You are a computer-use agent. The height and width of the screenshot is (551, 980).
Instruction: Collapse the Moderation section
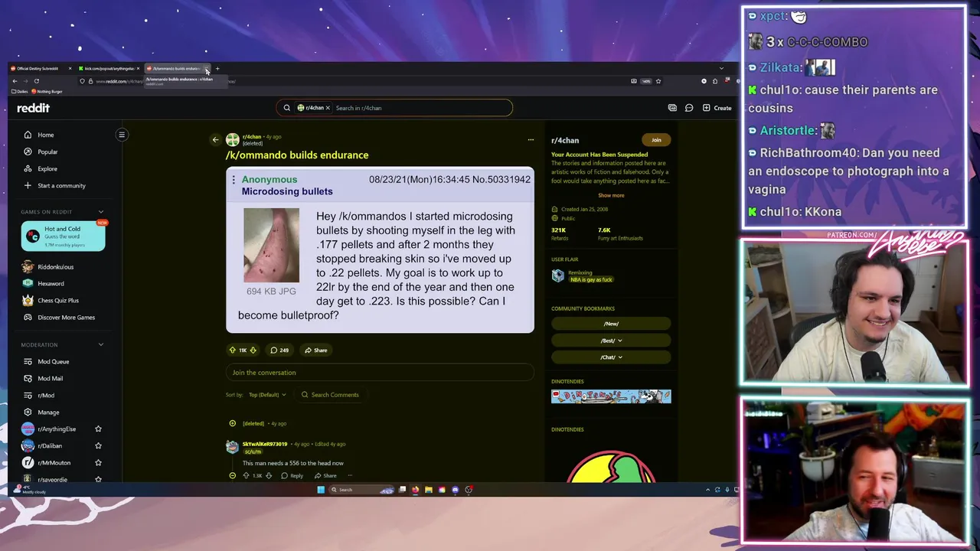[x=100, y=345]
